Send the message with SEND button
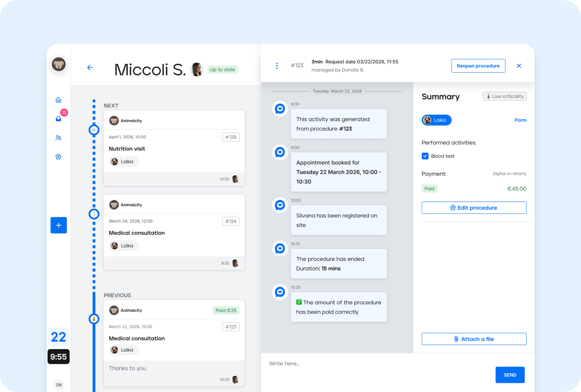The image size is (581, 392). [x=510, y=375]
